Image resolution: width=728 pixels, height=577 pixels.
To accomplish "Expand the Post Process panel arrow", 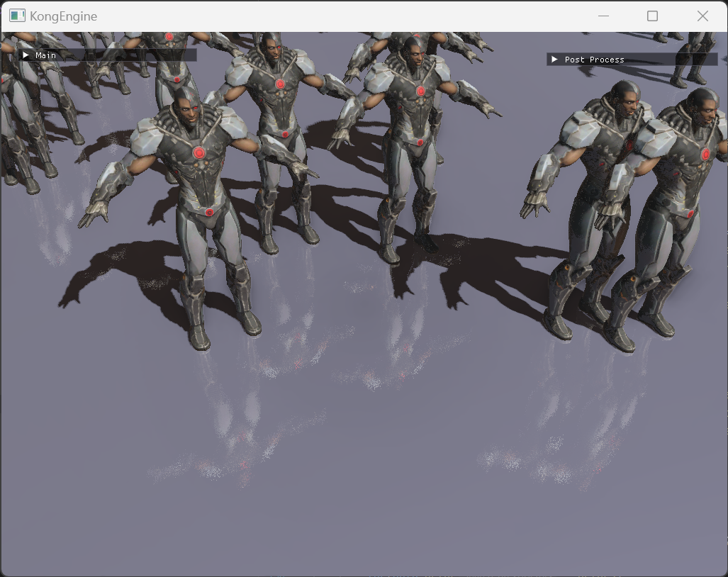I will coord(554,60).
